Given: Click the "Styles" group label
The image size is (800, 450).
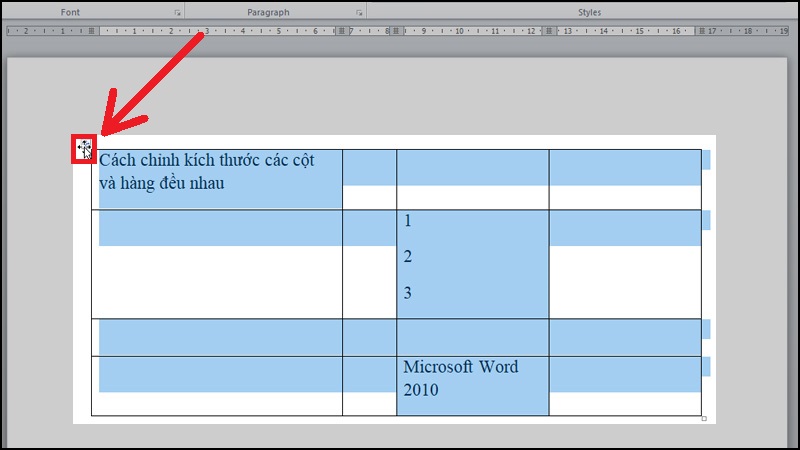Looking at the screenshot, I should click(589, 12).
